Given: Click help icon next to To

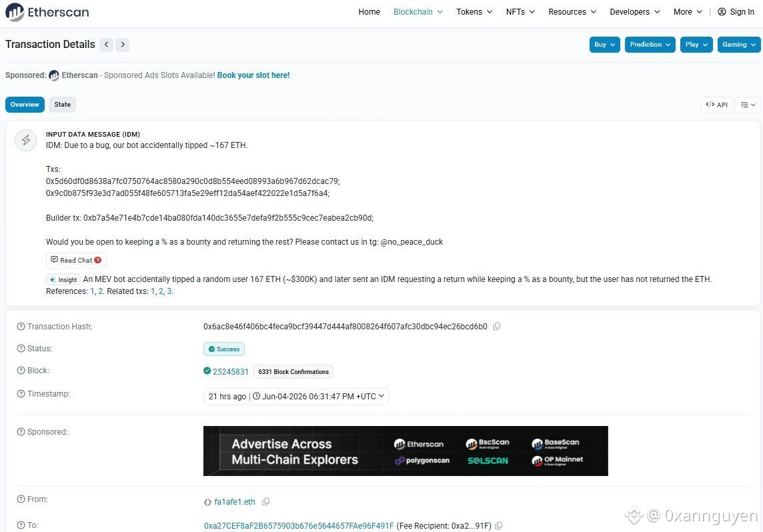Looking at the screenshot, I should coord(21,525).
